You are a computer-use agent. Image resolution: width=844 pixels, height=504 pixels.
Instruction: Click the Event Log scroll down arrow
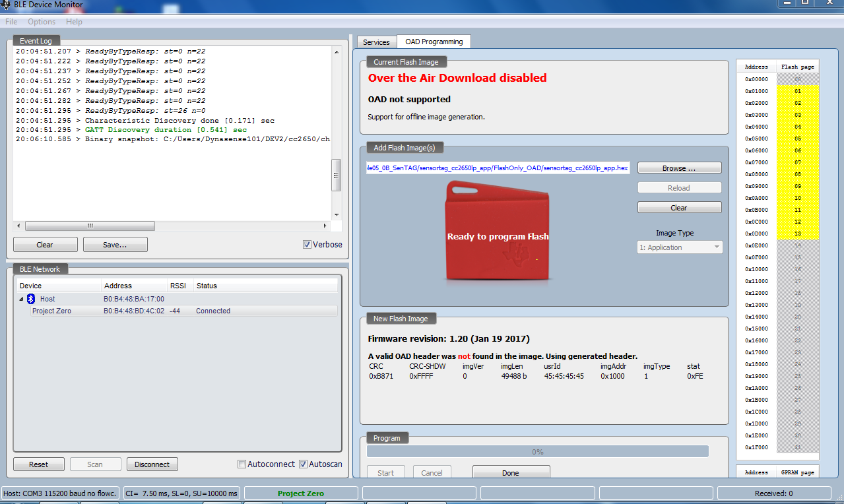pyautogui.click(x=337, y=214)
